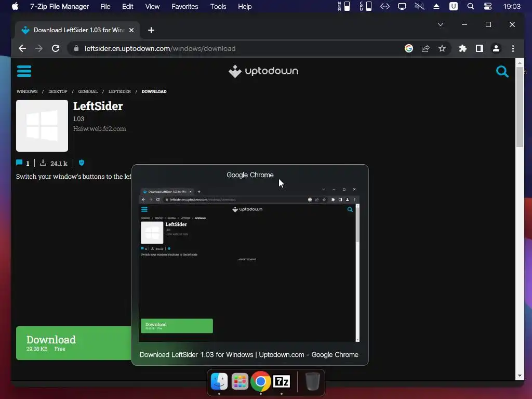Open the Chrome profile avatar
Image resolution: width=532 pixels, height=399 pixels.
point(496,48)
